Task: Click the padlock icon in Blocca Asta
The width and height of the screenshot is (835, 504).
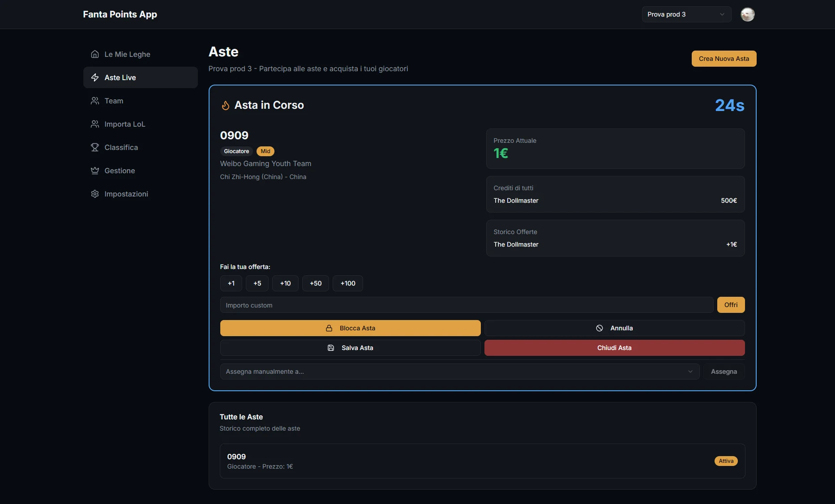Action: (x=329, y=328)
